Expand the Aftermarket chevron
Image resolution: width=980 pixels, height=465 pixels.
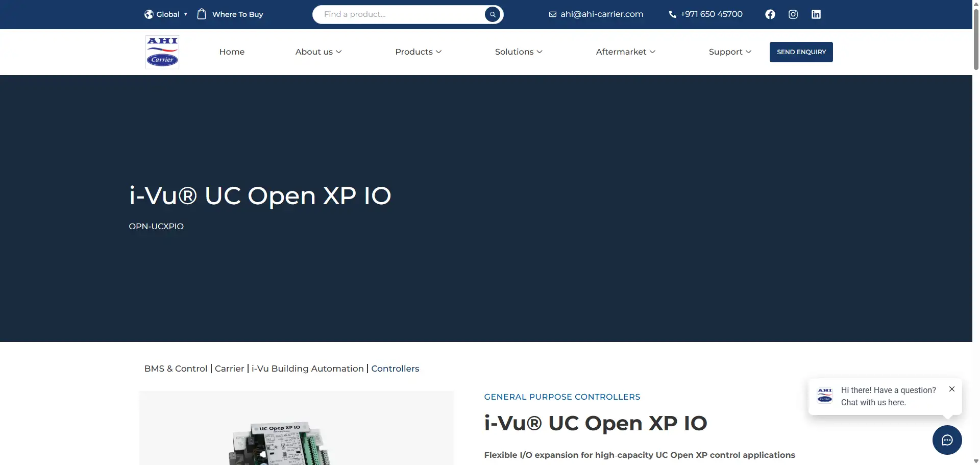(x=652, y=52)
